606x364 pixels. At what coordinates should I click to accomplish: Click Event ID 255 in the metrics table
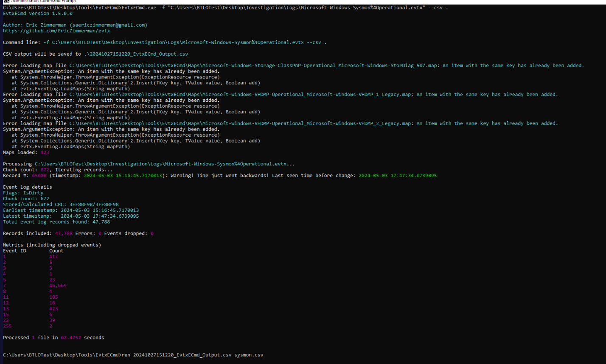point(7,326)
